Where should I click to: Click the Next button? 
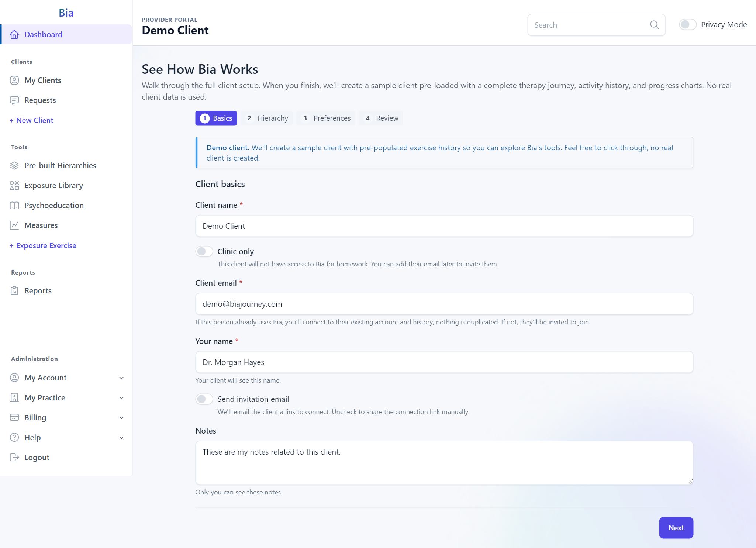point(676,528)
